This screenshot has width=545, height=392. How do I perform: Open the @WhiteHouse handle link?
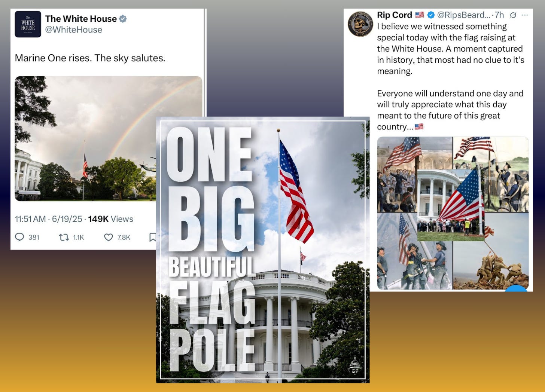point(74,30)
